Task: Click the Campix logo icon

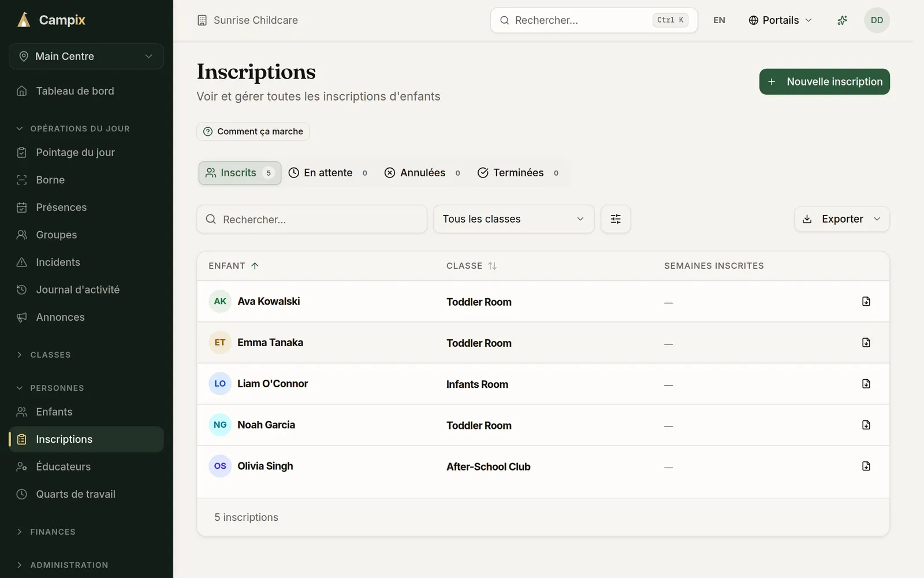Action: point(24,20)
